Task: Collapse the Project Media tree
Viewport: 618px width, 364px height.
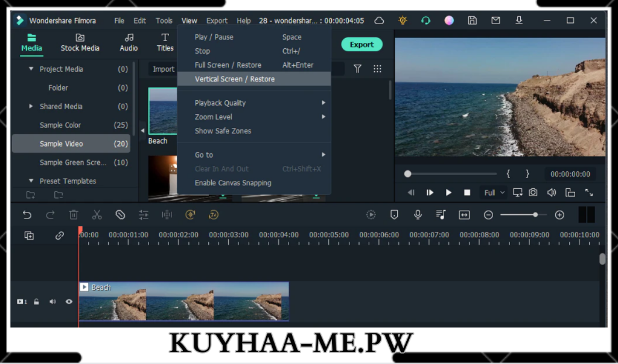Action: [x=31, y=69]
